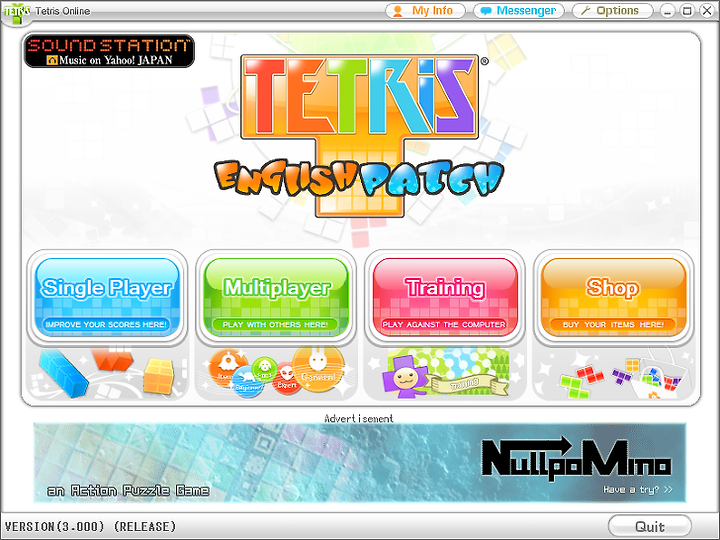The image size is (720, 540).
Task: Click the green Smart rank badge
Action: pos(264,369)
